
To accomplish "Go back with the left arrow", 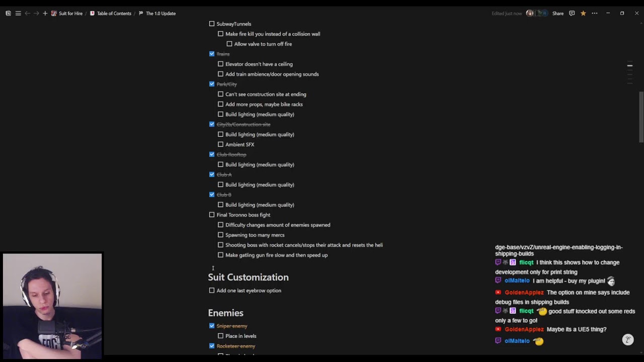I will (x=27, y=14).
